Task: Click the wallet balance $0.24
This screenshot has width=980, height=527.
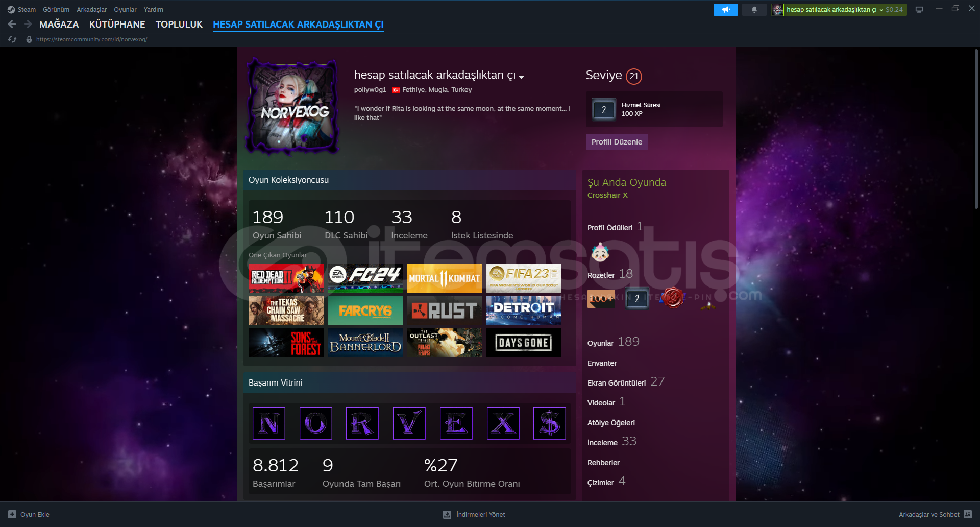Action: pyautogui.click(x=894, y=10)
